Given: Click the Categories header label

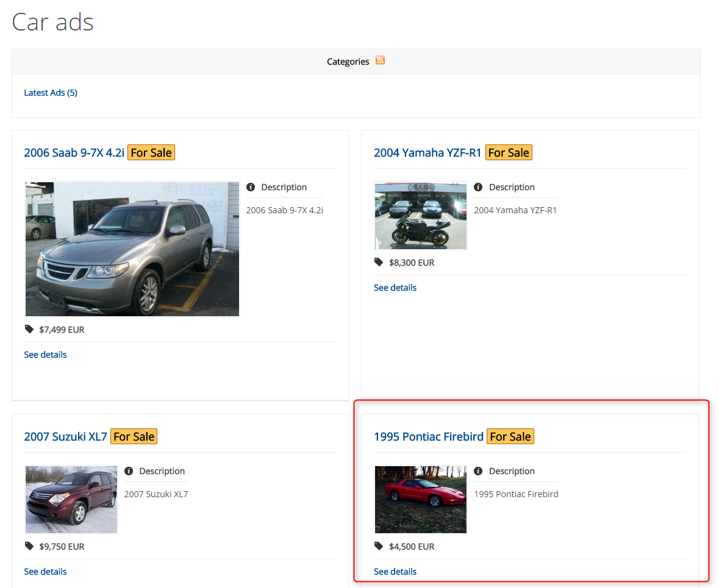Looking at the screenshot, I should [348, 62].
